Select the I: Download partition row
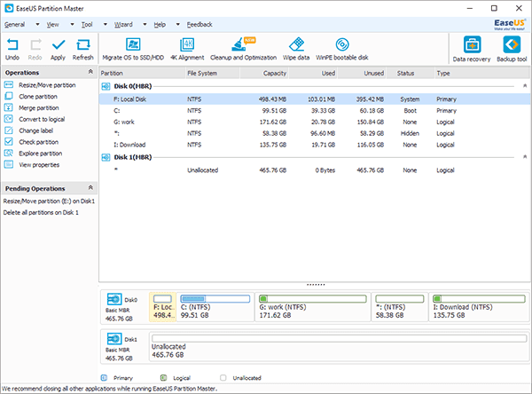The height and width of the screenshot is (394, 532). 315,145
